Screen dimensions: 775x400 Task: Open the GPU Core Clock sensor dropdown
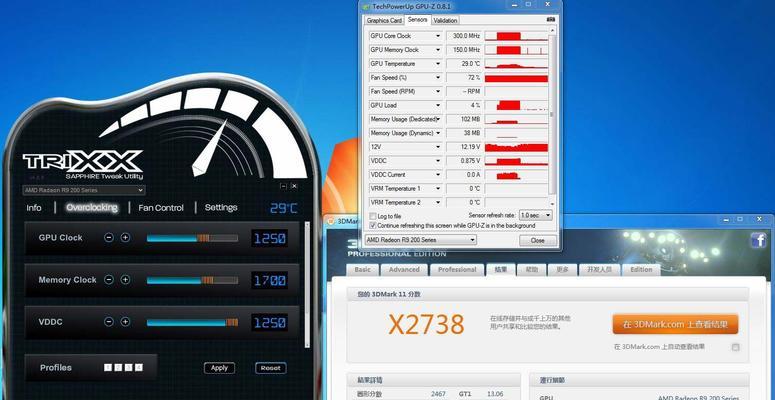point(438,36)
